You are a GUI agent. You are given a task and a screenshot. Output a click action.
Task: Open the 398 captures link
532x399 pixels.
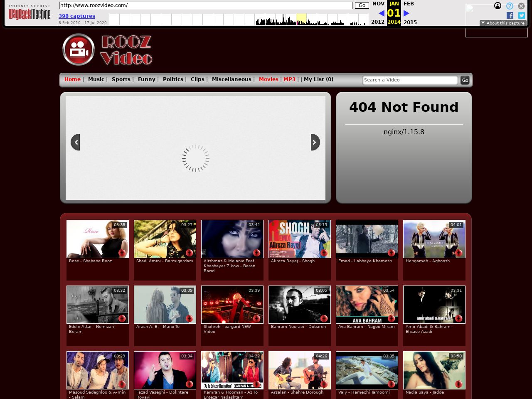coord(77,16)
